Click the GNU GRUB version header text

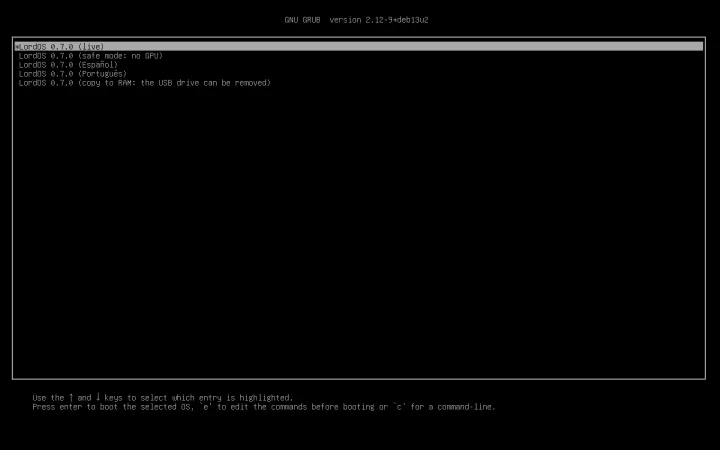click(x=356, y=20)
